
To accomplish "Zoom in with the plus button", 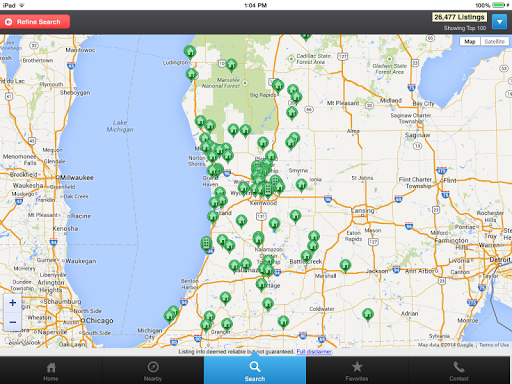I will pos(13,303).
